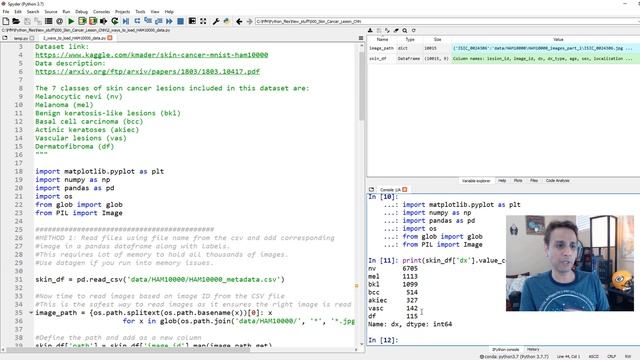Search variables with magnifier icon
This screenshot has width=640, height=360.
click(x=404, y=30)
